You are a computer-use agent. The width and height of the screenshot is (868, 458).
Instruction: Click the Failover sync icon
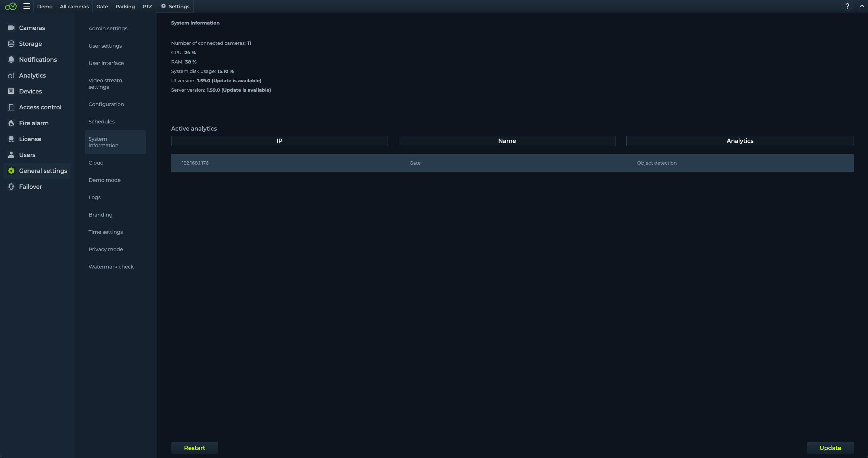(x=11, y=187)
